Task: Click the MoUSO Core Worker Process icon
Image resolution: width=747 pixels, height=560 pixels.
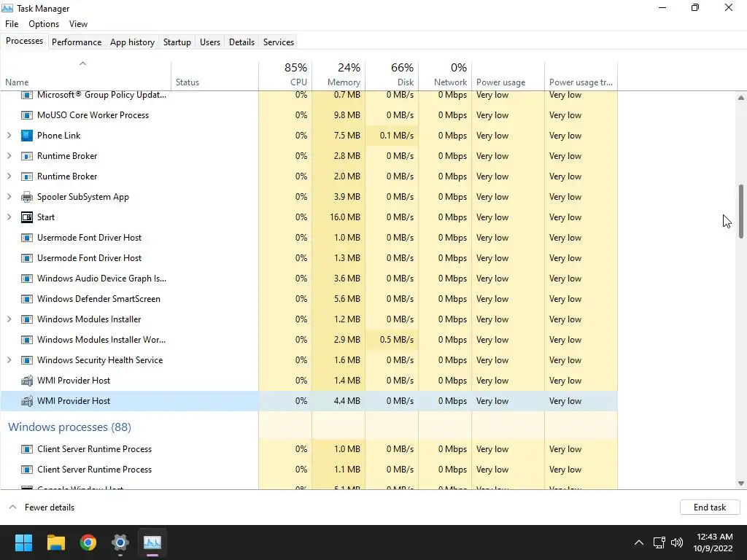Action: tap(27, 115)
